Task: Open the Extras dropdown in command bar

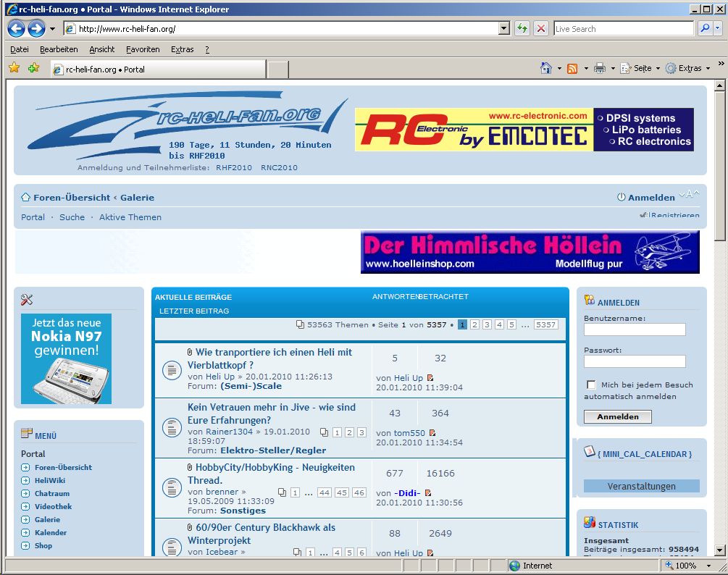Action: [x=688, y=68]
